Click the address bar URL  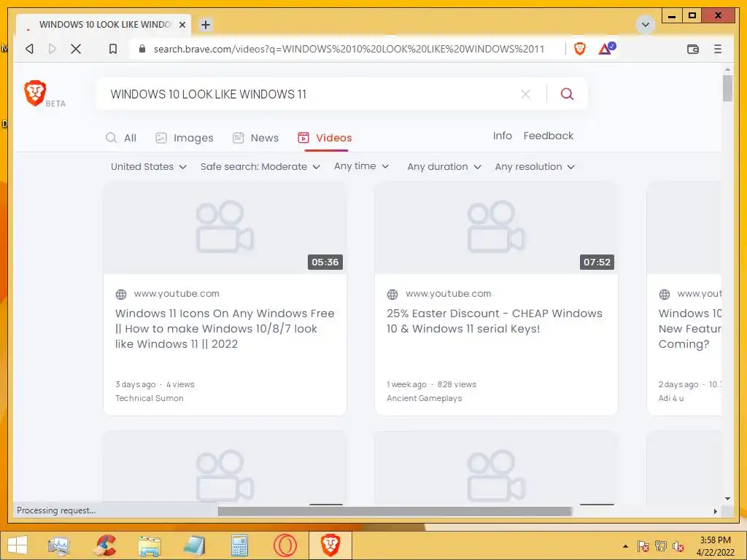pyautogui.click(x=349, y=49)
